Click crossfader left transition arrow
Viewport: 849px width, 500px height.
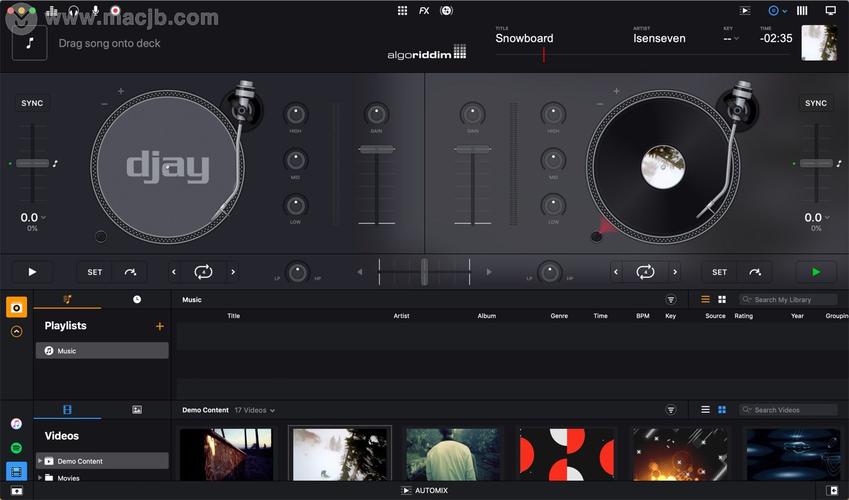click(x=360, y=272)
